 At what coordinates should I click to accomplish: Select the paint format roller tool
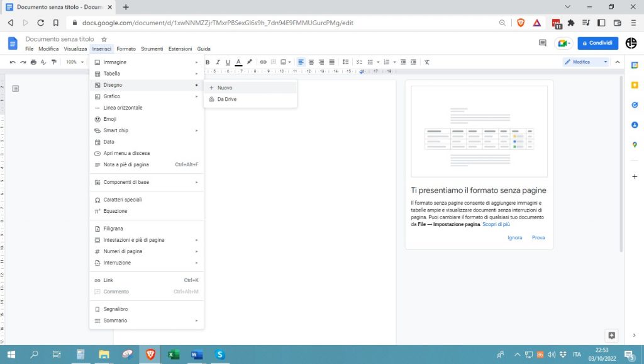(53, 62)
